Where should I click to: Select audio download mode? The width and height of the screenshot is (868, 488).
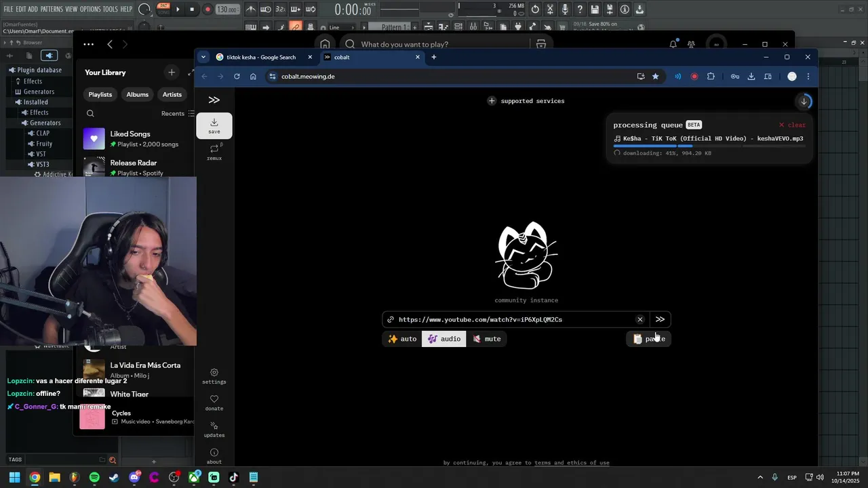444,339
